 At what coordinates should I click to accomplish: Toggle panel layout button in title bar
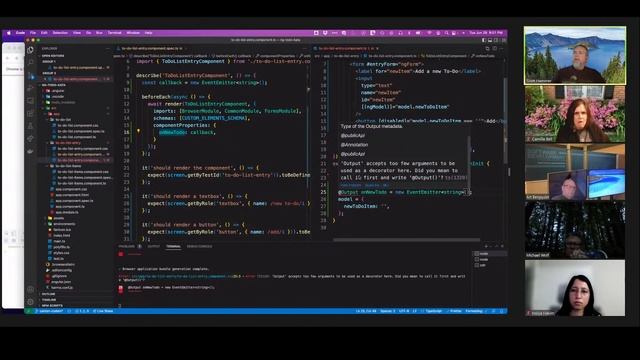(x=490, y=40)
